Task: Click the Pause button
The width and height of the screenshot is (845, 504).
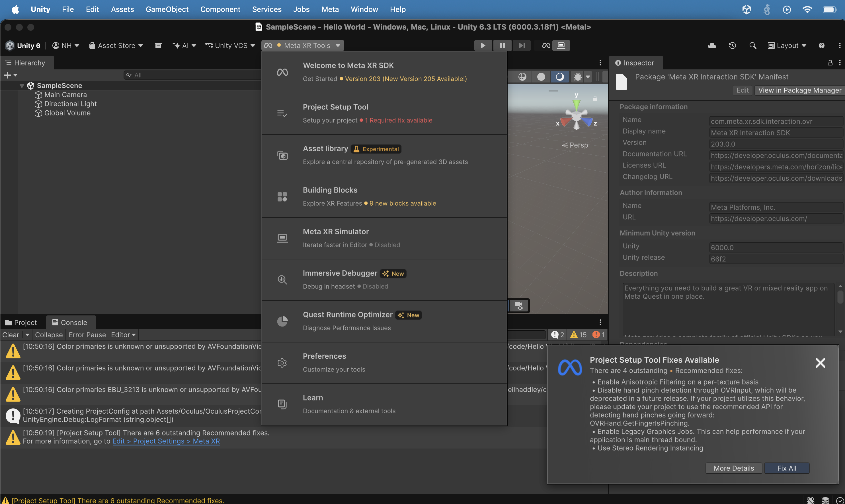Action: [x=502, y=46]
